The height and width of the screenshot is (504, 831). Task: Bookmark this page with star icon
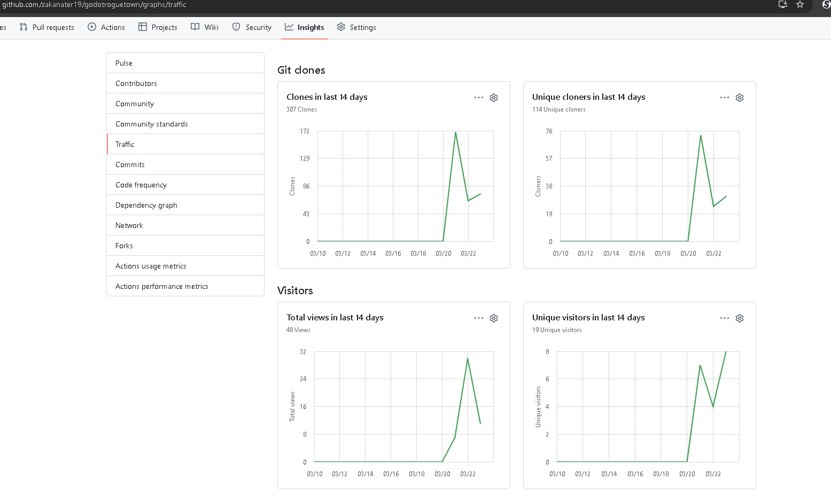(800, 4)
